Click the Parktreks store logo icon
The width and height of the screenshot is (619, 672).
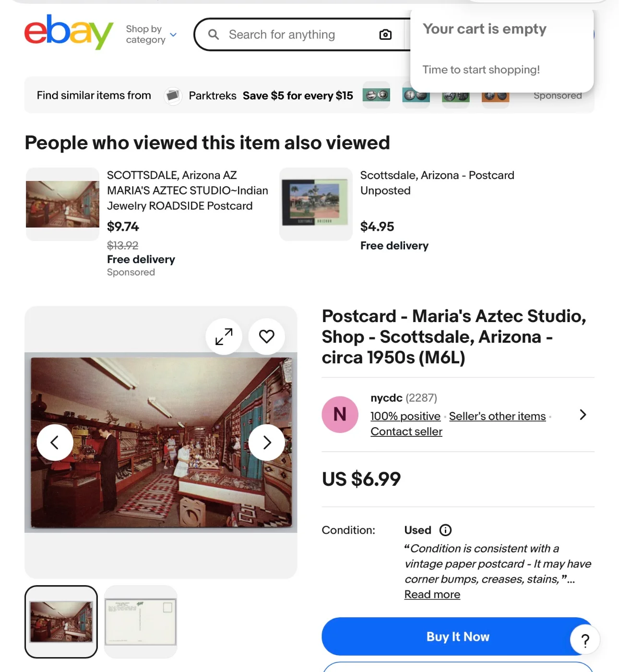click(x=173, y=96)
